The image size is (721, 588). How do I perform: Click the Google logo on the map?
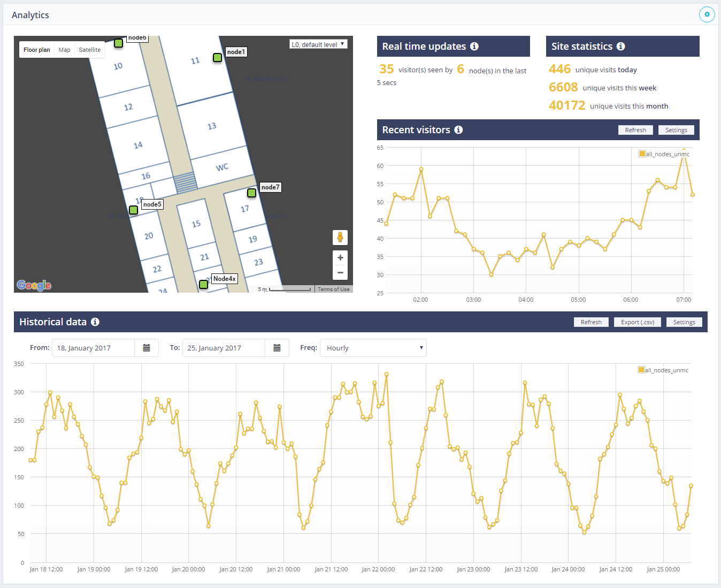point(34,285)
